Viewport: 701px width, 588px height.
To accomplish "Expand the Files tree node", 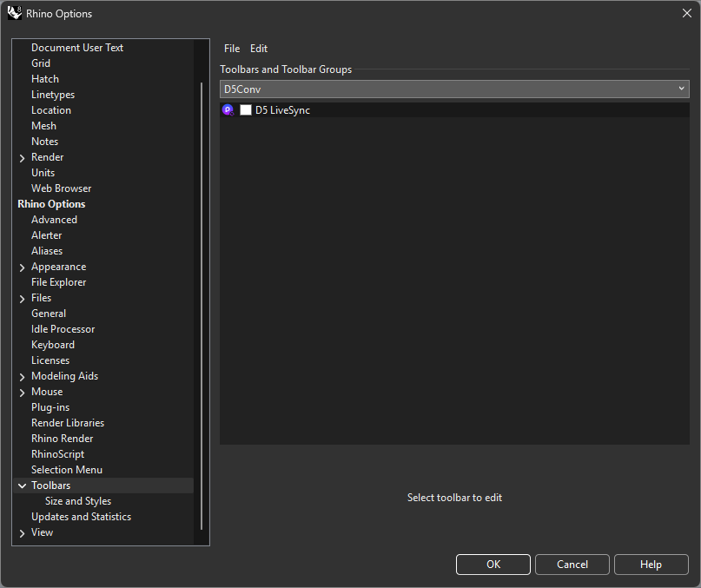I will [22, 299].
